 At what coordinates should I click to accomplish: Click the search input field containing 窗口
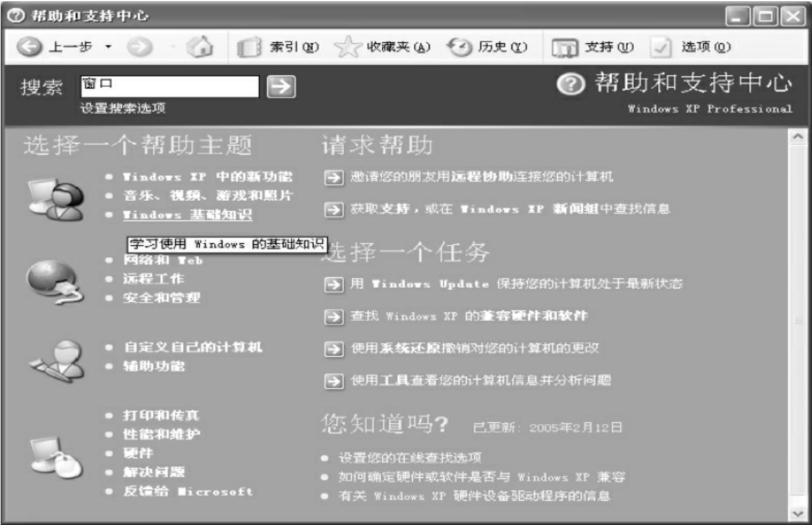[x=170, y=86]
